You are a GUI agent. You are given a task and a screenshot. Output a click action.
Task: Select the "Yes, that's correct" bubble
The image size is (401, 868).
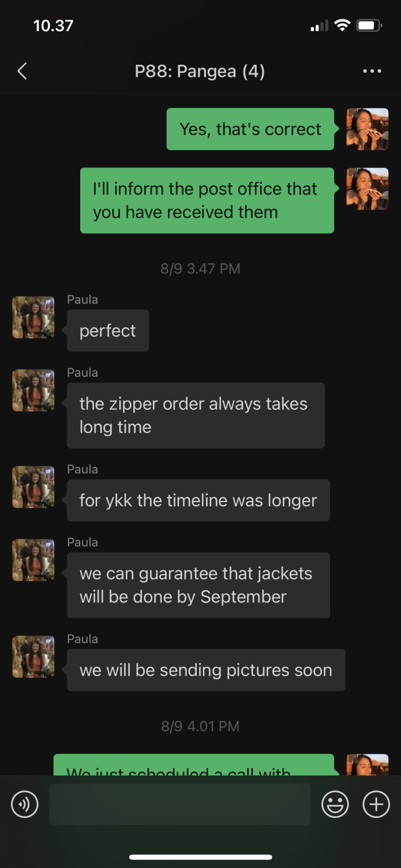tap(250, 129)
